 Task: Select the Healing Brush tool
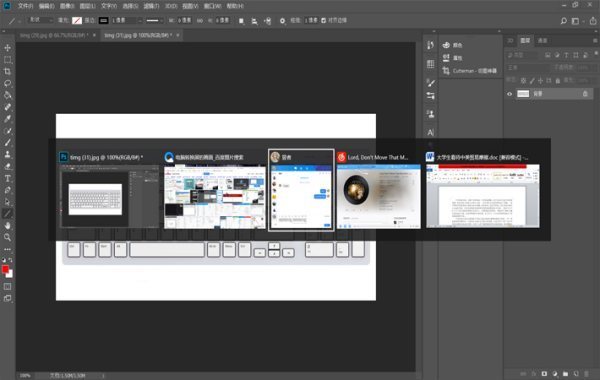click(7, 107)
